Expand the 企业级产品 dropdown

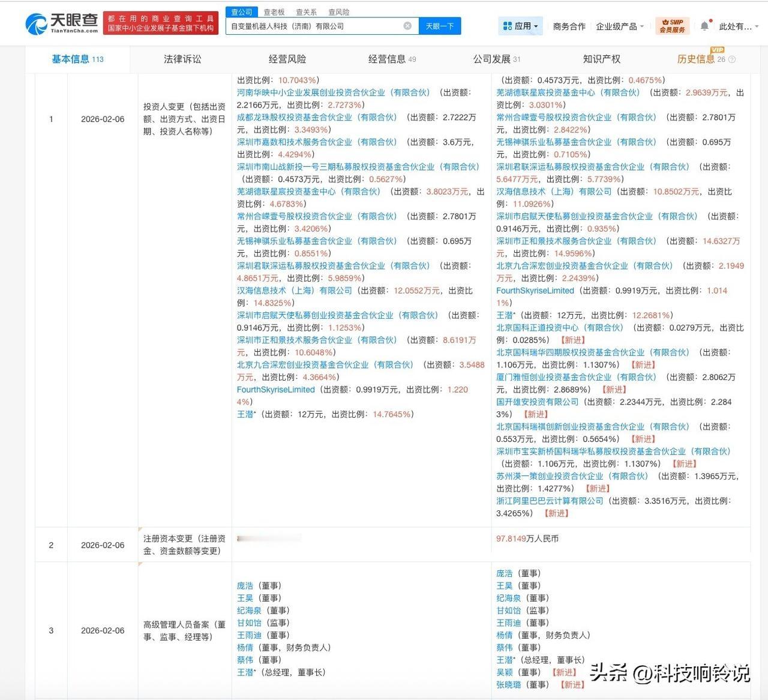point(618,25)
